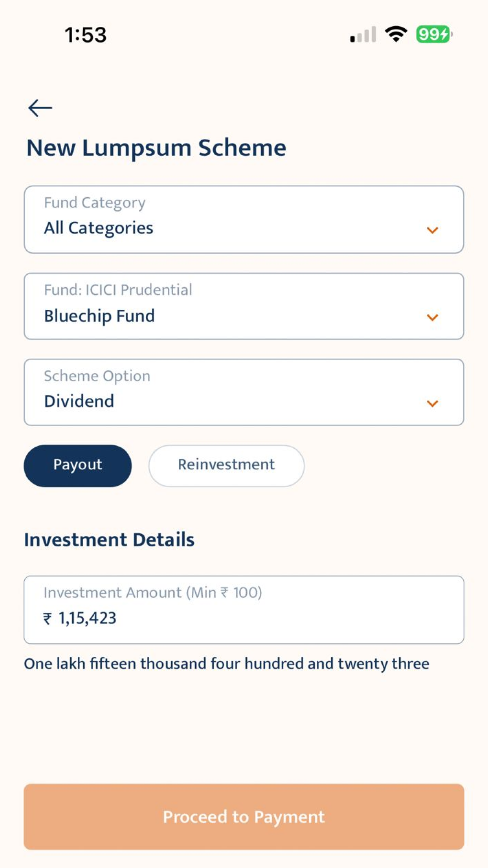488x868 pixels.
Task: Open the ICICI Prudential fund selector
Action: [244, 306]
